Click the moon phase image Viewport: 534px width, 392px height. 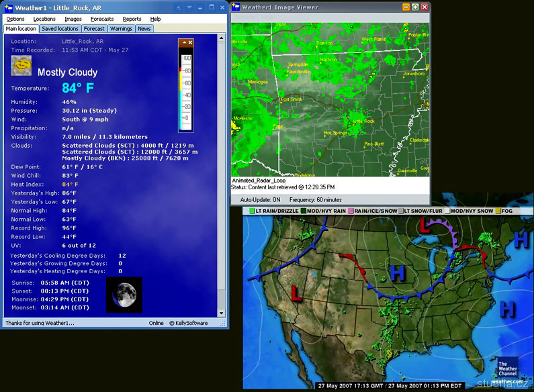pyautogui.click(x=124, y=295)
